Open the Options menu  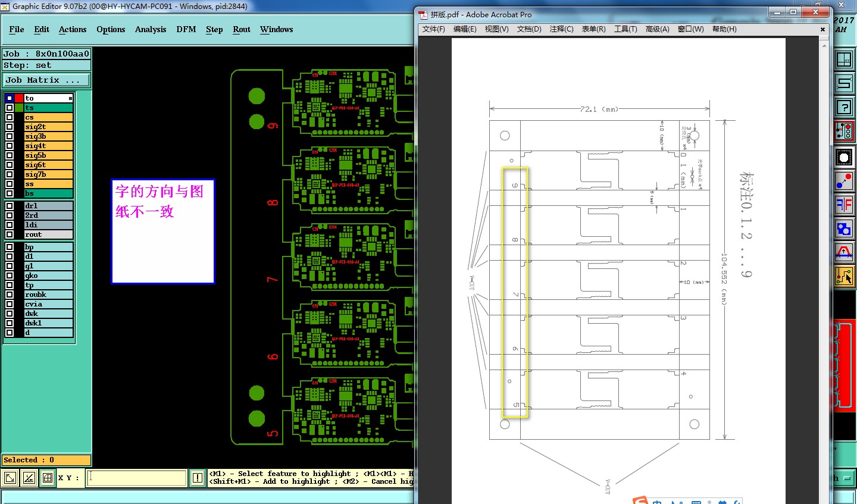tap(111, 29)
